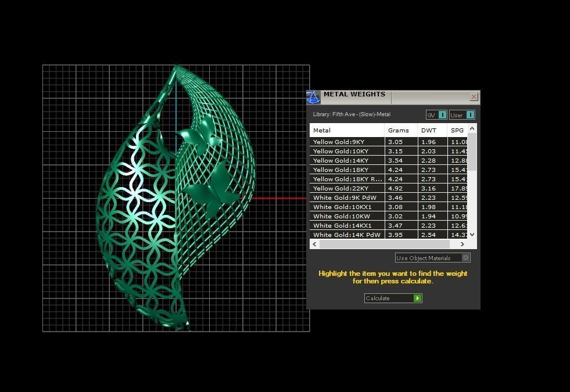Select the Yellow Gold:18KY row
This screenshot has height=392, width=570.
point(389,170)
